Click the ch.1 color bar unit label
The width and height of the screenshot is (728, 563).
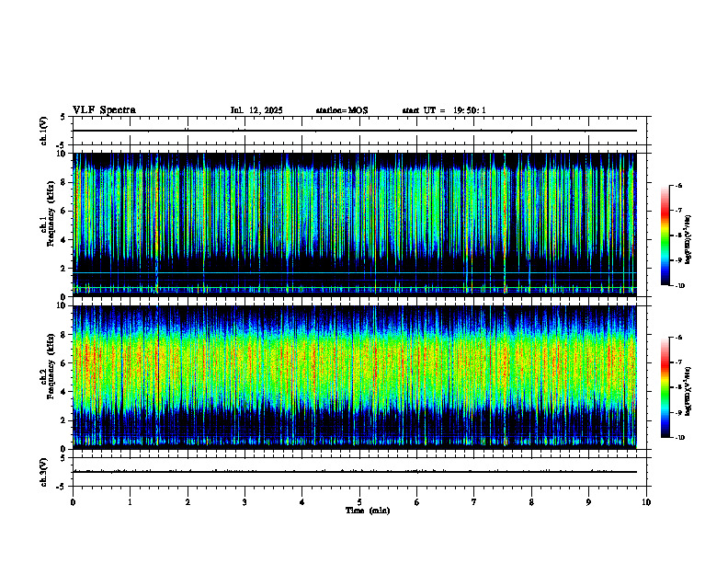[688, 239]
